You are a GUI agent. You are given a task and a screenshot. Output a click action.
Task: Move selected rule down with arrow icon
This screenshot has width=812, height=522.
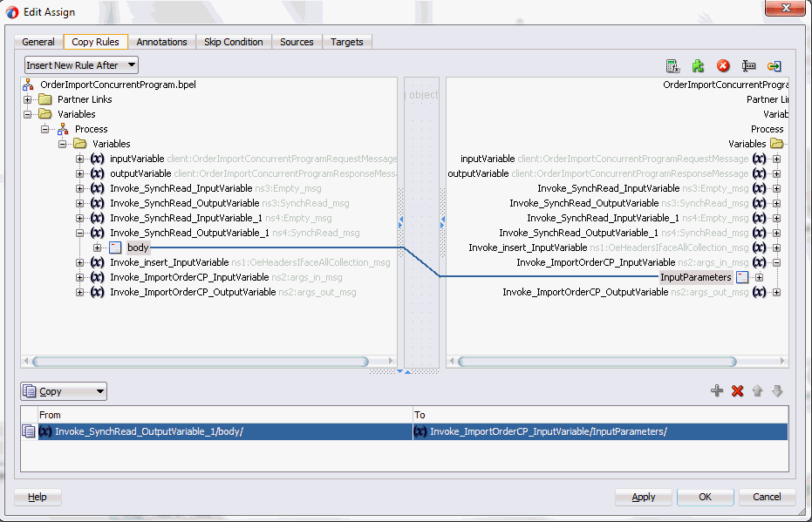click(x=777, y=390)
